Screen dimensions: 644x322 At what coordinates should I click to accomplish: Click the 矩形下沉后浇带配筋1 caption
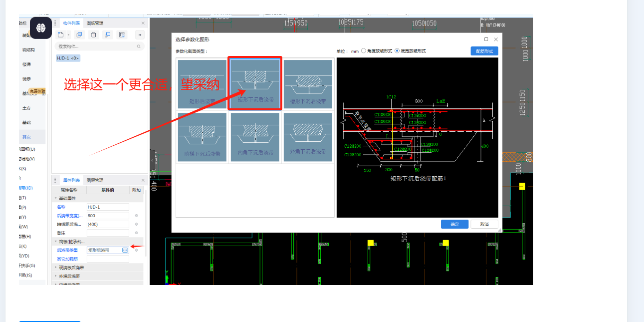(x=419, y=178)
